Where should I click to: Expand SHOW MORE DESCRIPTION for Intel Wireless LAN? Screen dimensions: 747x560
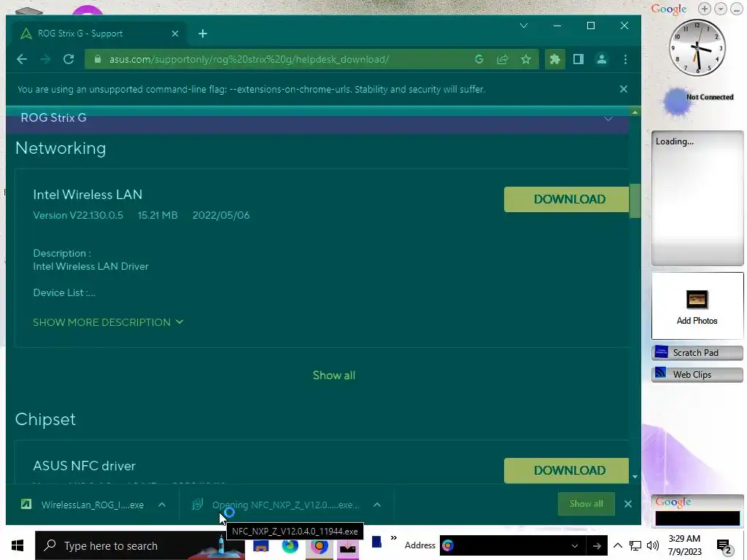(x=108, y=322)
